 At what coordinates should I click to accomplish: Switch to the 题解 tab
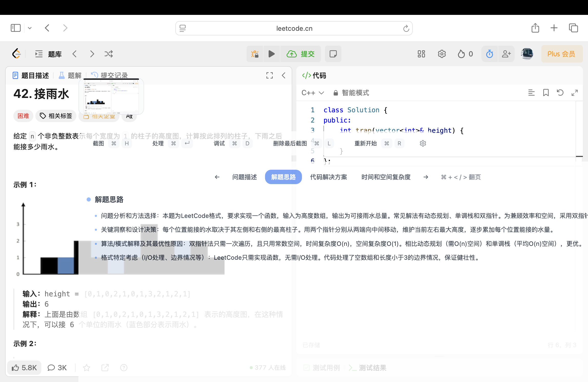click(75, 75)
